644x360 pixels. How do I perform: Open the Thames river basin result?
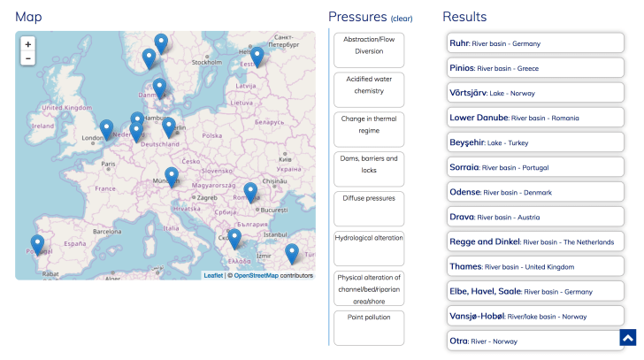tap(535, 266)
